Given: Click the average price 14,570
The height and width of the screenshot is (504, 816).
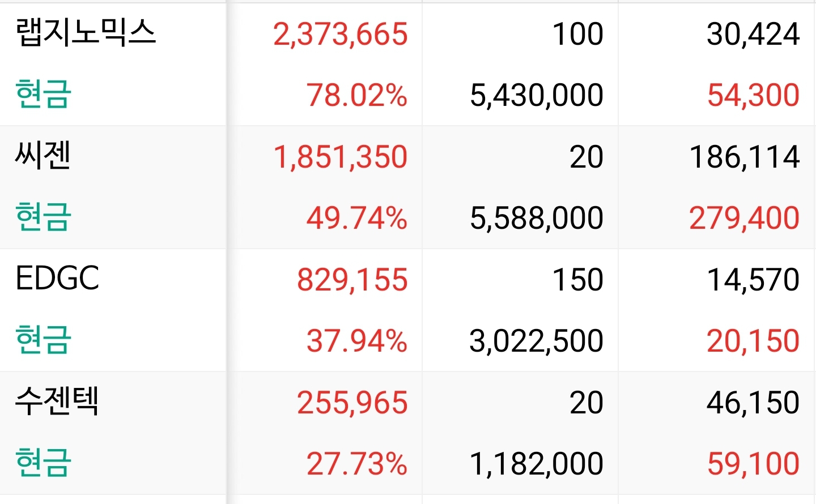Looking at the screenshot, I should click(x=753, y=280).
